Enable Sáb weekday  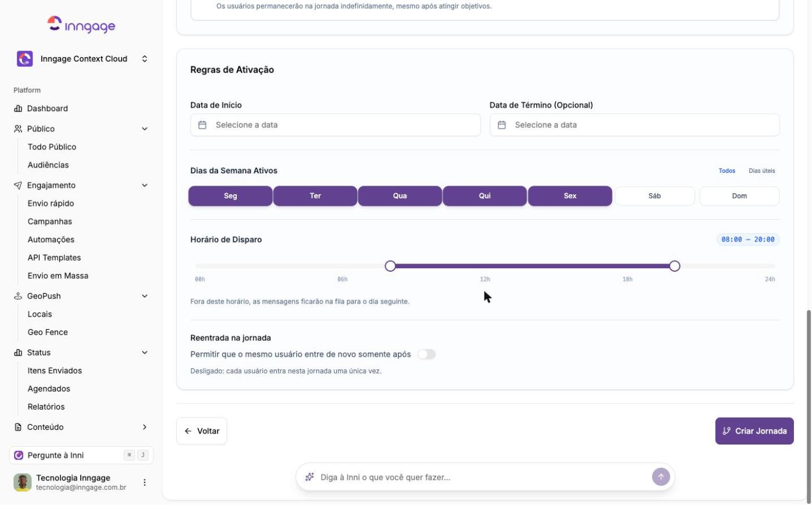coord(655,196)
